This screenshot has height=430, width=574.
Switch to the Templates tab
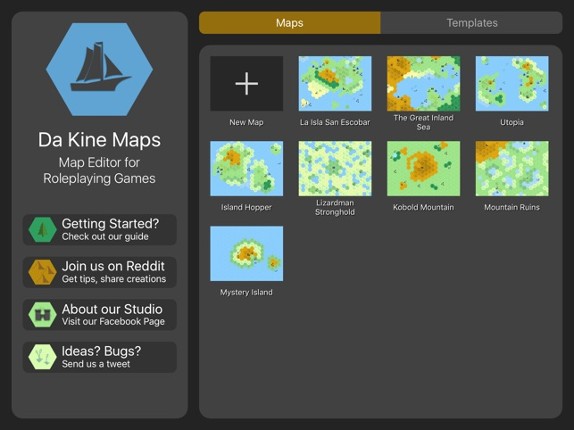[x=472, y=23]
